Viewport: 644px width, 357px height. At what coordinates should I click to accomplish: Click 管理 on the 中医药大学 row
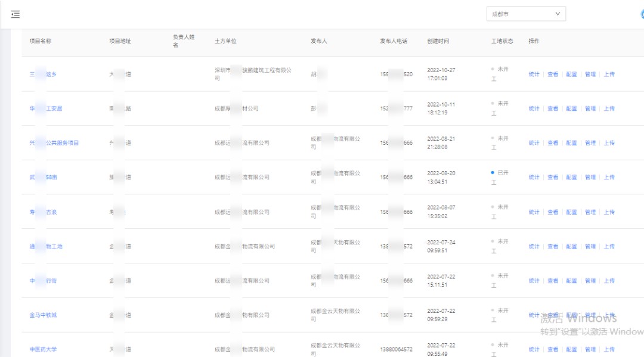(590, 349)
